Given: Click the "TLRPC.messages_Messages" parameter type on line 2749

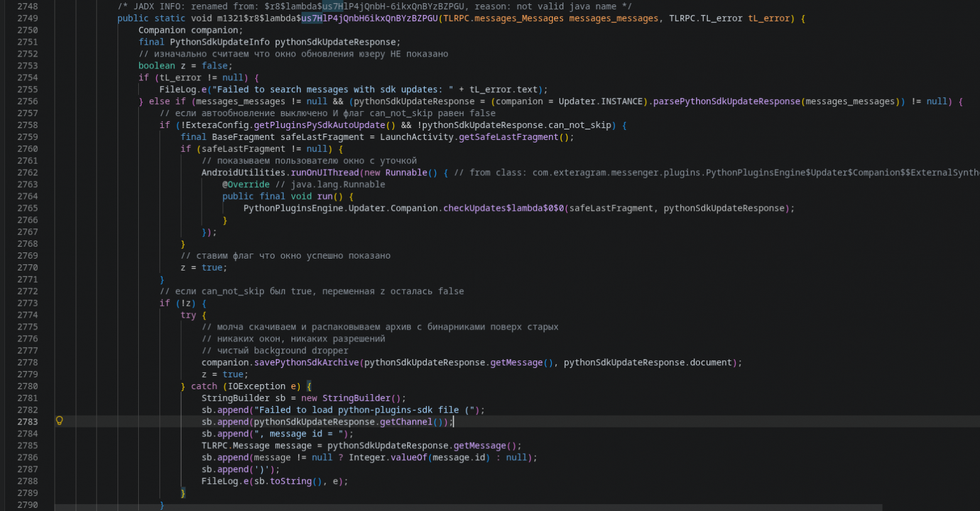Looking at the screenshot, I should click(x=503, y=18).
